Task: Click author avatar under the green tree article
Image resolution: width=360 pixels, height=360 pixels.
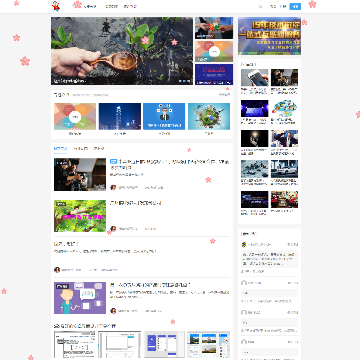Action: point(113,229)
